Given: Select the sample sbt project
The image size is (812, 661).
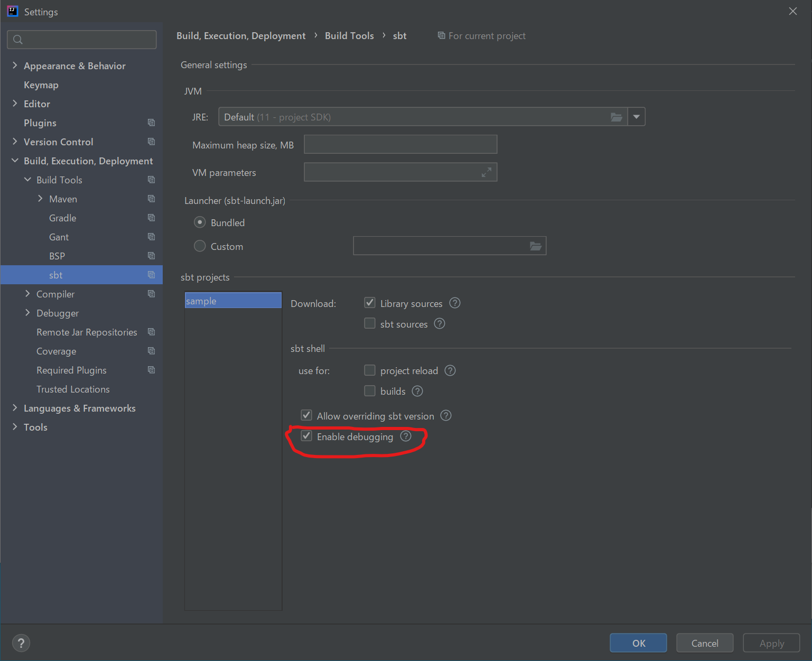Looking at the screenshot, I should (x=233, y=301).
